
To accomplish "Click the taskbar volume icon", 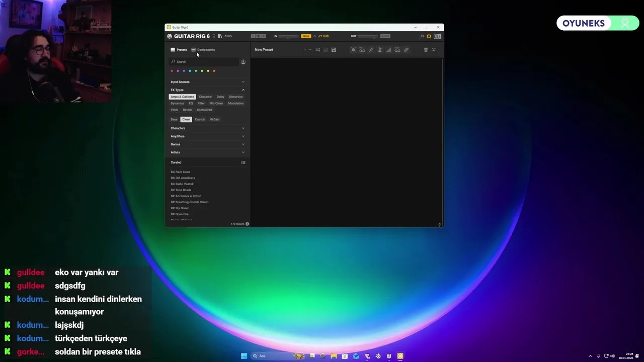I will [612, 356].
